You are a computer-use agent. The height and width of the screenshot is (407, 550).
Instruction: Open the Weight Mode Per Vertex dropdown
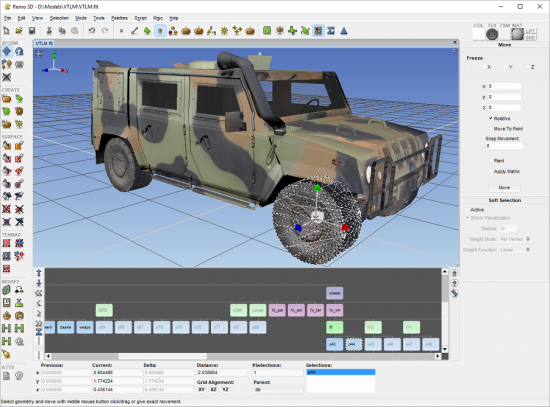pos(515,239)
